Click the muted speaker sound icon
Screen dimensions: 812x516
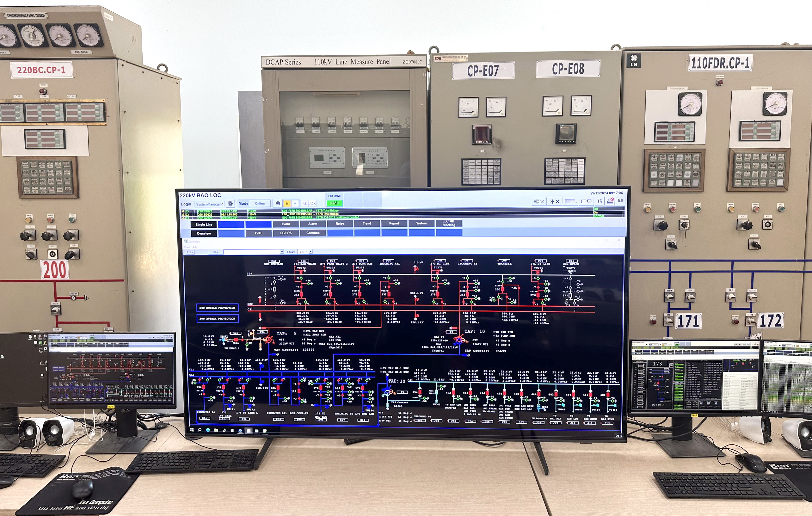(539, 201)
